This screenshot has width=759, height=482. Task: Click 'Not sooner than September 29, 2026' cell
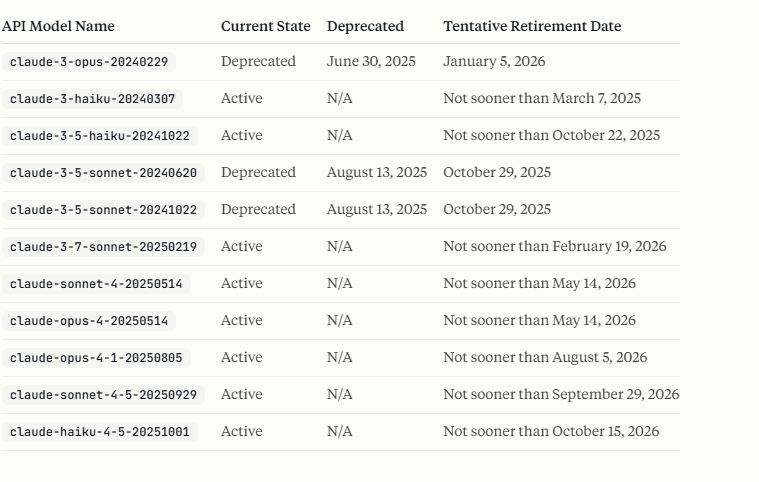(x=561, y=395)
